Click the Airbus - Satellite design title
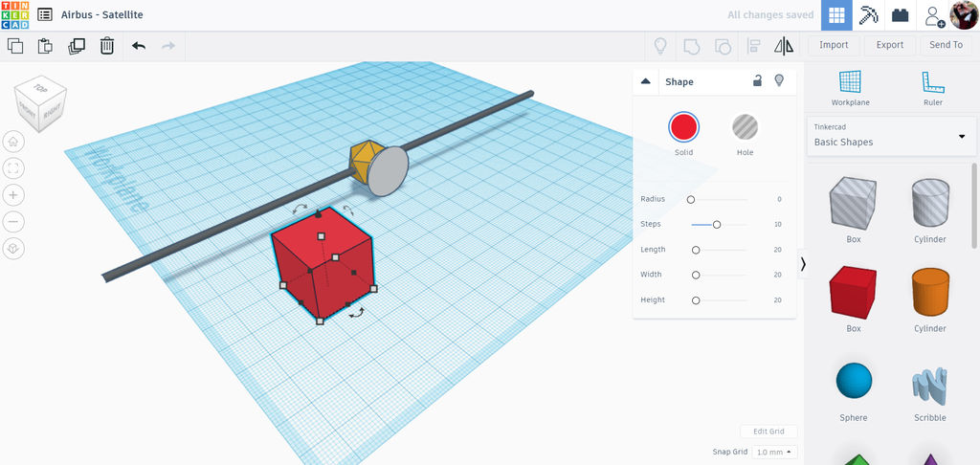Viewport: 980px width, 465px height. pyautogui.click(x=101, y=14)
